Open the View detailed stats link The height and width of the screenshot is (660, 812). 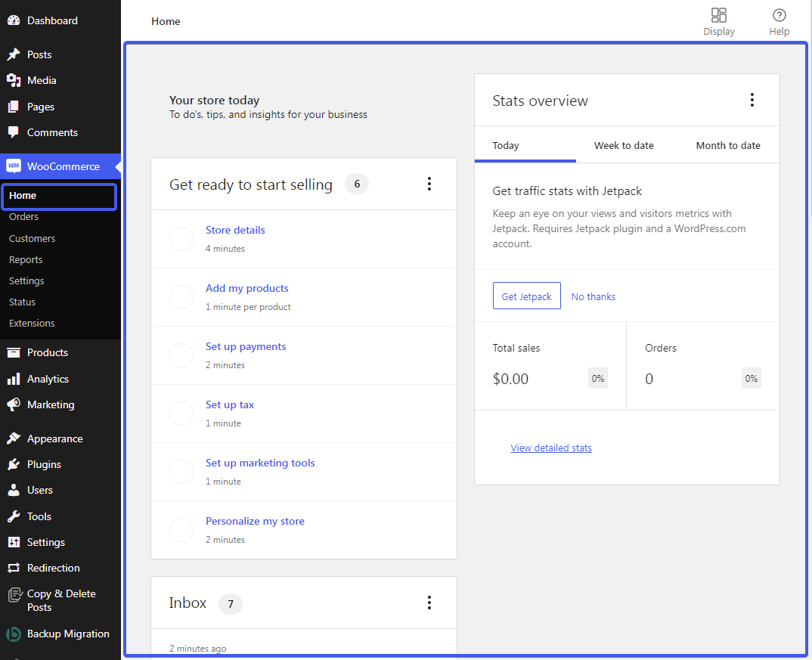coord(551,448)
